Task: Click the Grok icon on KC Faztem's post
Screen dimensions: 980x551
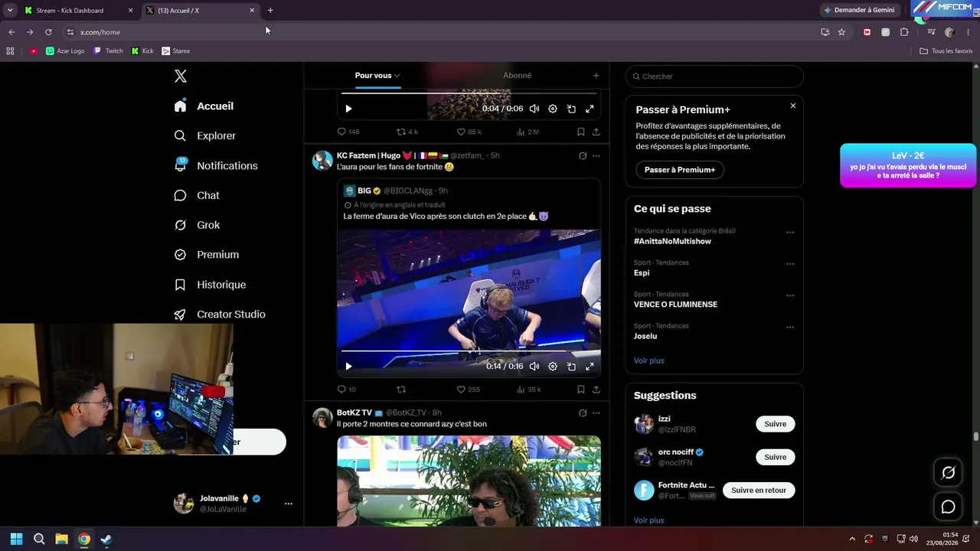Action: [583, 155]
